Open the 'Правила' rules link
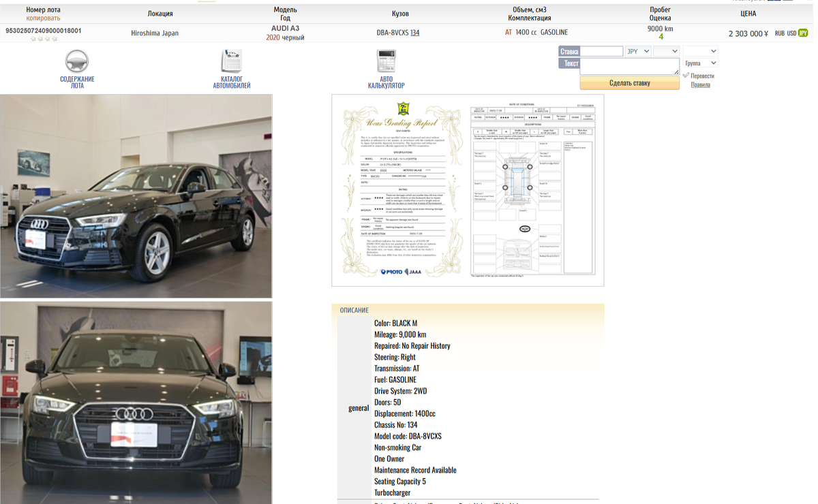This screenshot has height=504, width=818. pyautogui.click(x=700, y=84)
